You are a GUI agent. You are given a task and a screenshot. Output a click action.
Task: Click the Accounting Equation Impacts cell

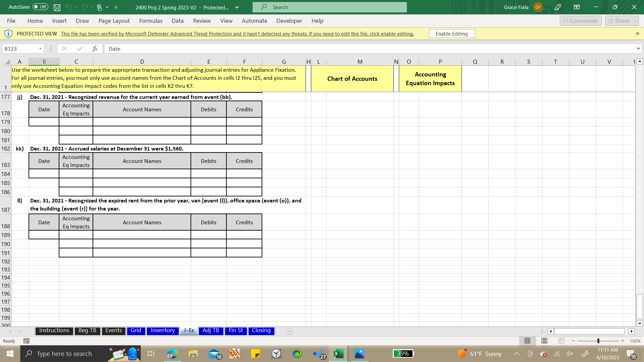pyautogui.click(x=430, y=79)
